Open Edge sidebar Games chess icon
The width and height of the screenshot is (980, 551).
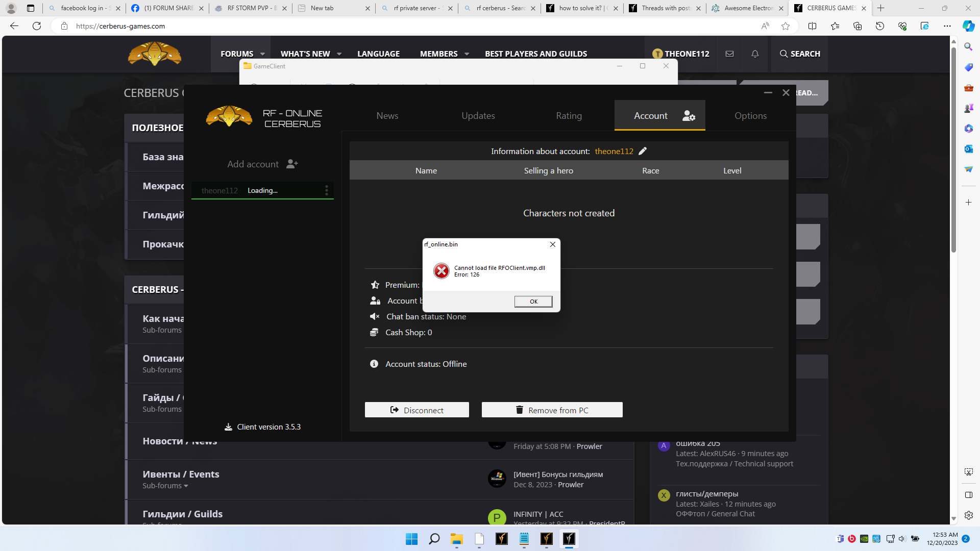(968, 108)
